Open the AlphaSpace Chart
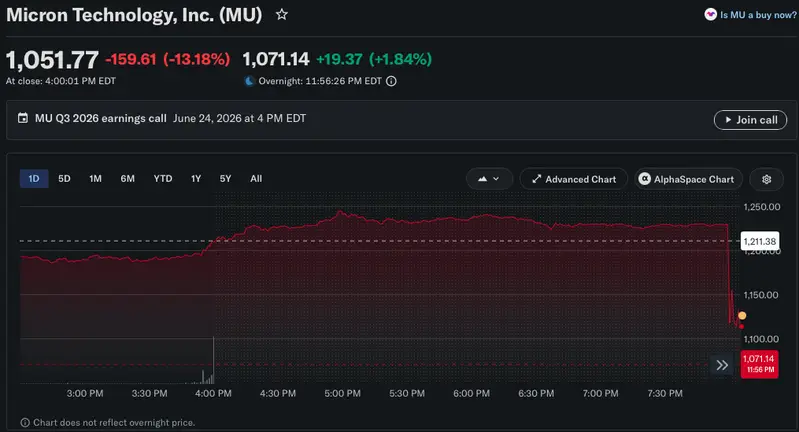This screenshot has height=432, width=799. click(x=688, y=179)
